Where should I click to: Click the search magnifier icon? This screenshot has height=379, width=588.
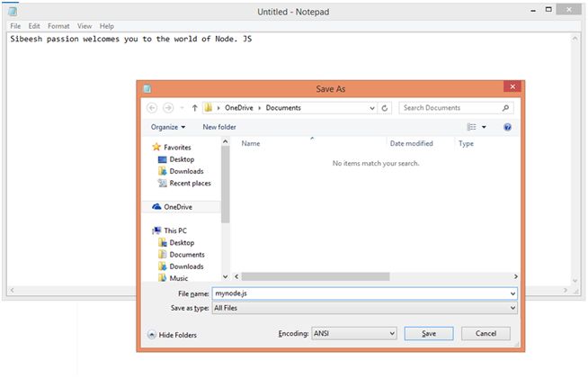[505, 108]
